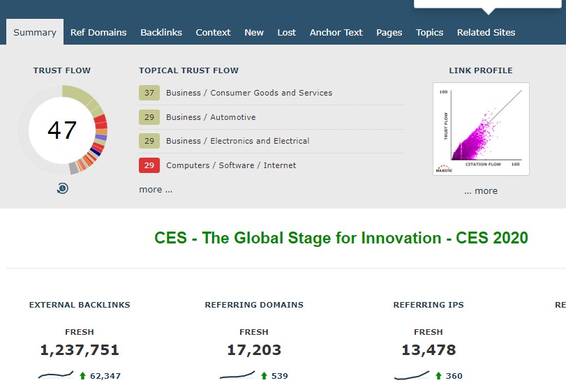Click the Trust Flow history clock icon

click(62, 188)
